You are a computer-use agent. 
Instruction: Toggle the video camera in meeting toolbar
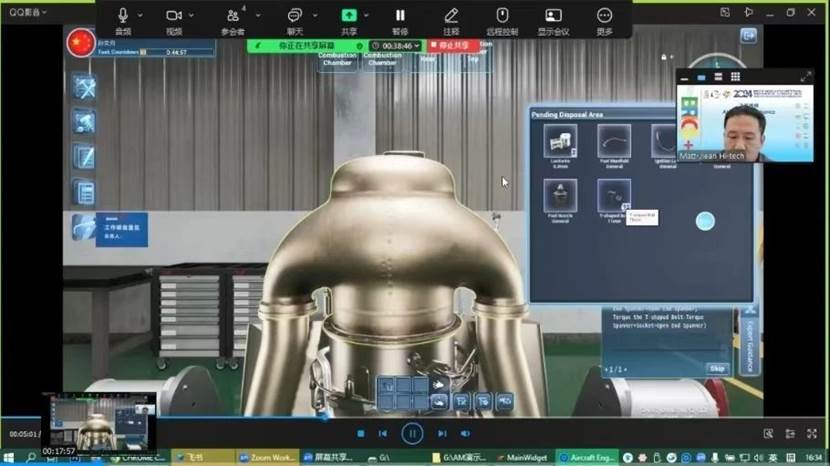[x=174, y=15]
